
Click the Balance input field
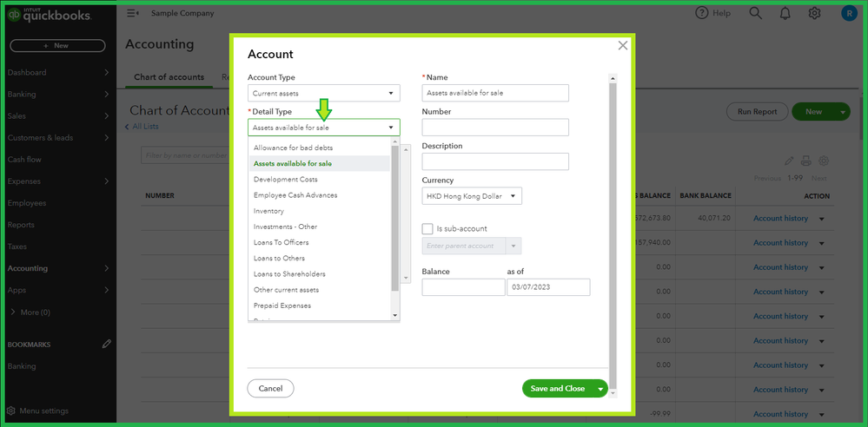coord(463,287)
